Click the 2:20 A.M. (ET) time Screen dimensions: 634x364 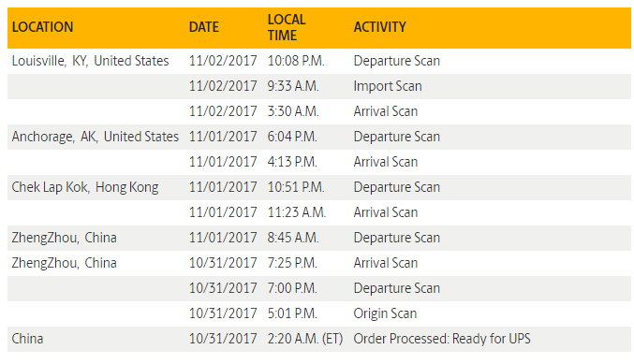[305, 339]
